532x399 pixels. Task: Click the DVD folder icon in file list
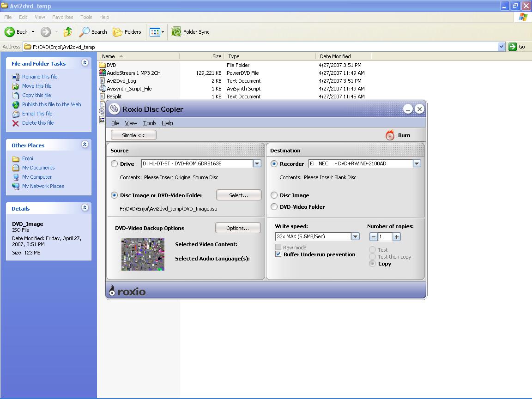pos(103,65)
